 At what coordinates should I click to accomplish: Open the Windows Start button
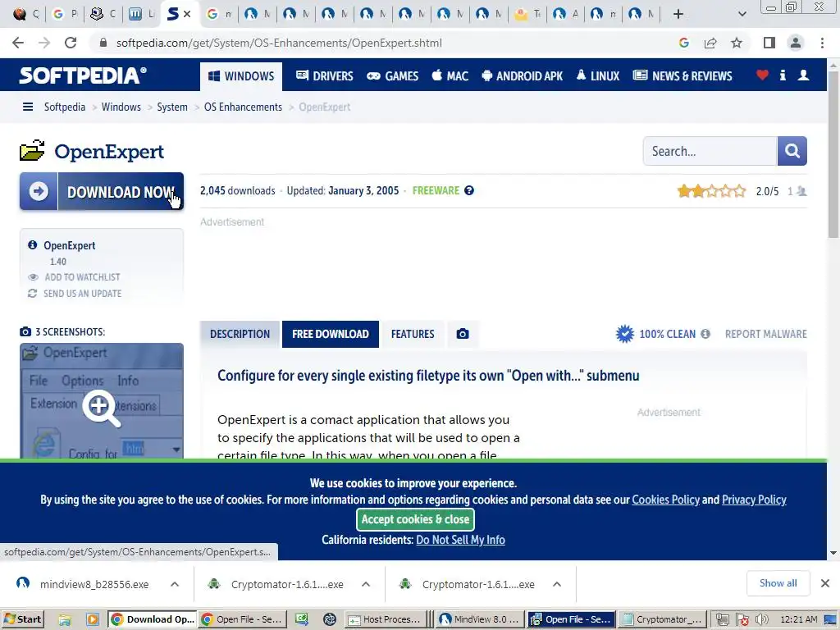pos(22,619)
